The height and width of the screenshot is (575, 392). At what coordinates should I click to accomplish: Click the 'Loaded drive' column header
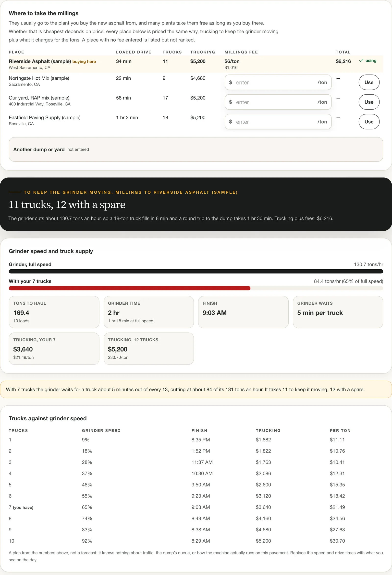pyautogui.click(x=134, y=52)
